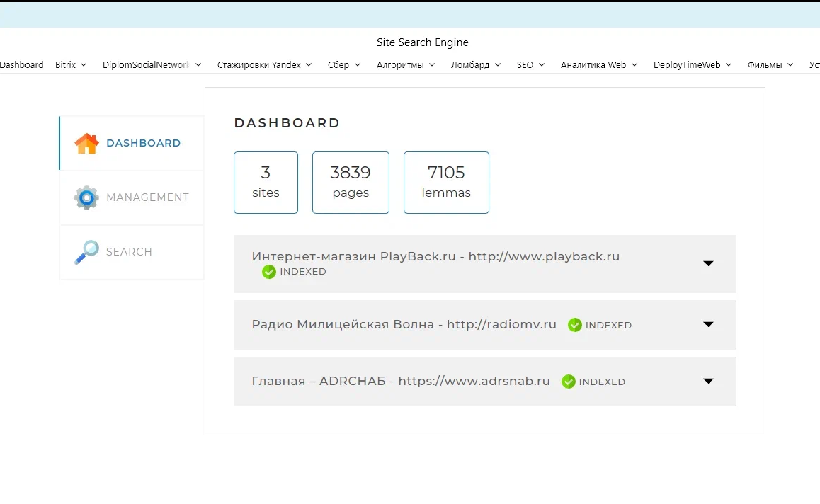The width and height of the screenshot is (820, 504).
Task: Open the Стажировки Yandex dropdown
Action: coord(264,65)
